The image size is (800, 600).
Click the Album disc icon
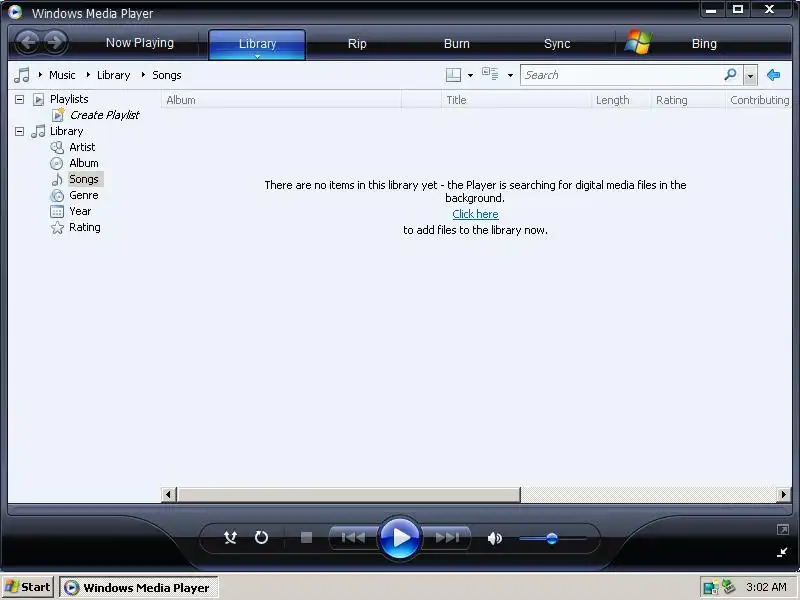pyautogui.click(x=57, y=163)
